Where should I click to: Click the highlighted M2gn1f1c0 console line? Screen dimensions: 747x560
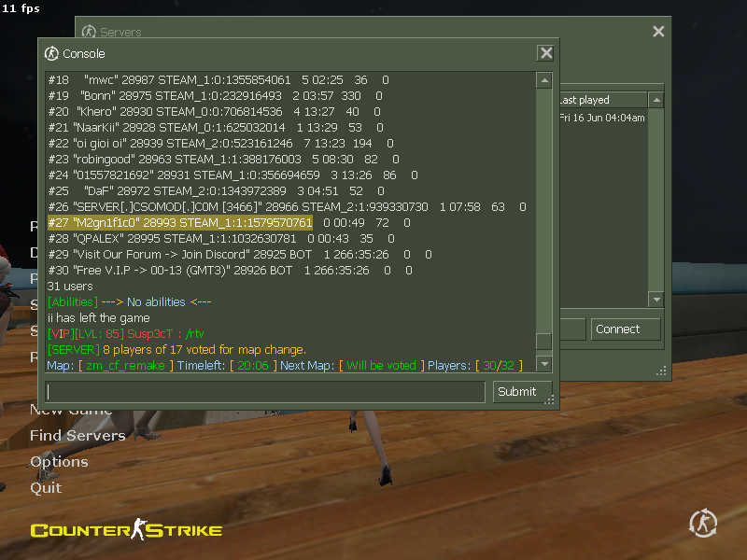pos(179,223)
